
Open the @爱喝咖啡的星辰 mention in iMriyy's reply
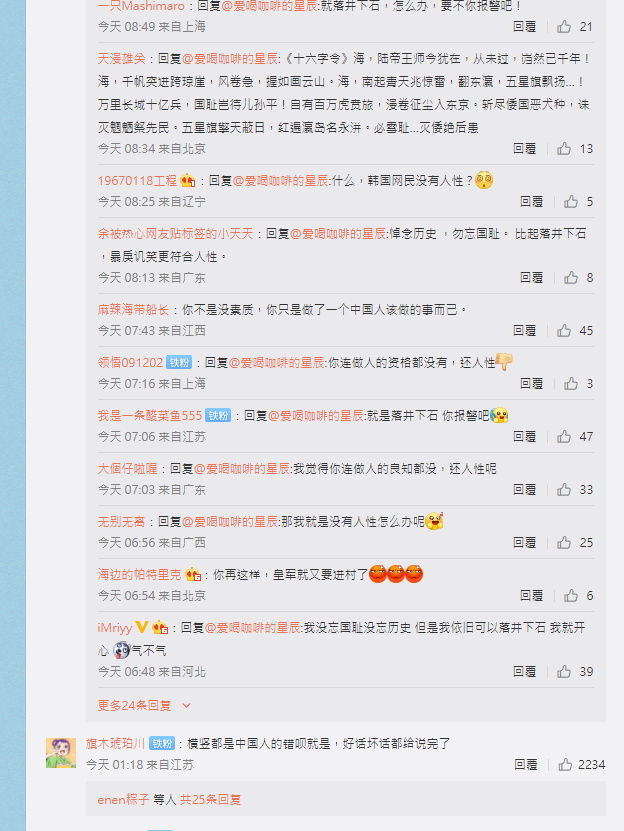coord(253,628)
